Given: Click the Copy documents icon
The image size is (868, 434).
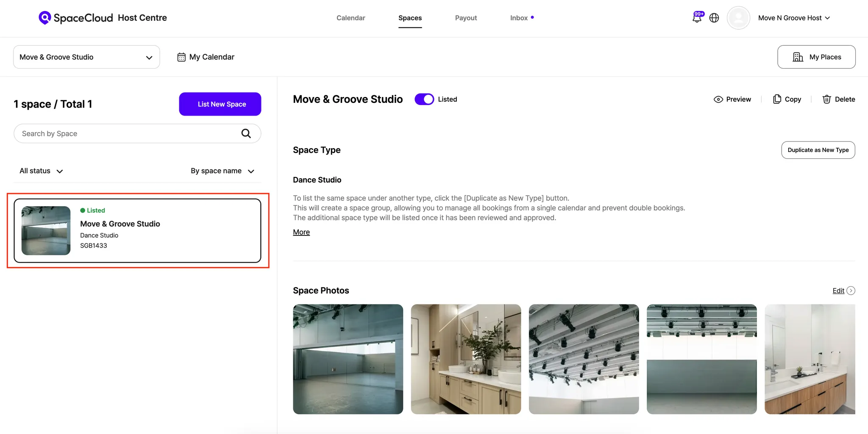Looking at the screenshot, I should pyautogui.click(x=777, y=99).
